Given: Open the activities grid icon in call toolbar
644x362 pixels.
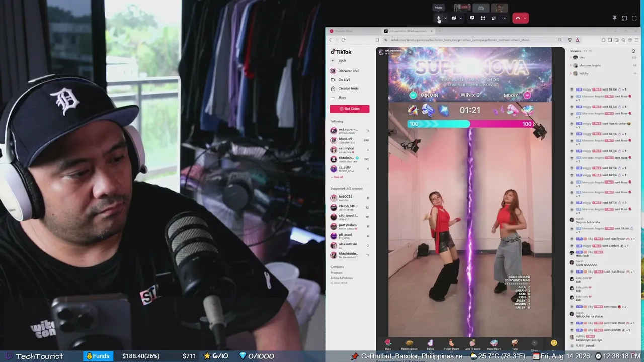Looking at the screenshot, I should [x=482, y=18].
